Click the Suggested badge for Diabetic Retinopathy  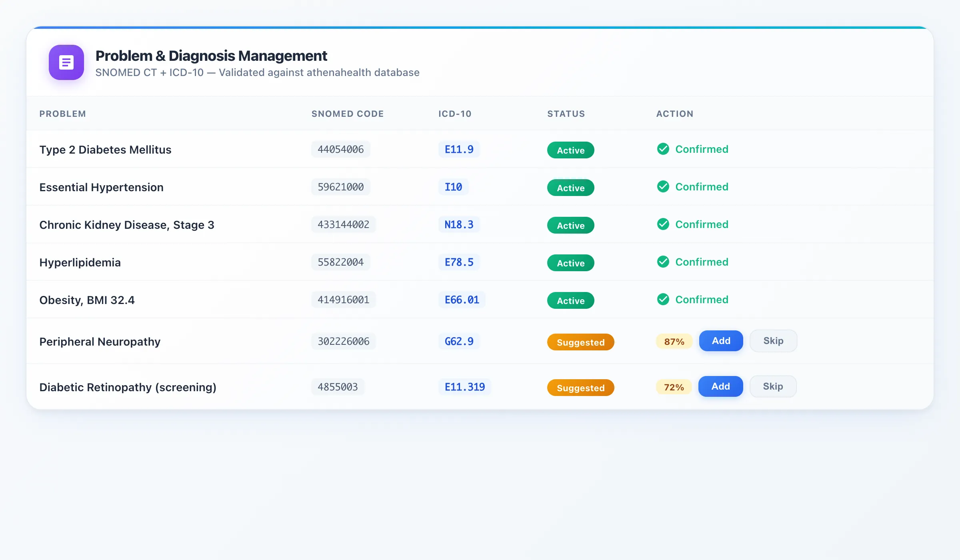point(580,388)
